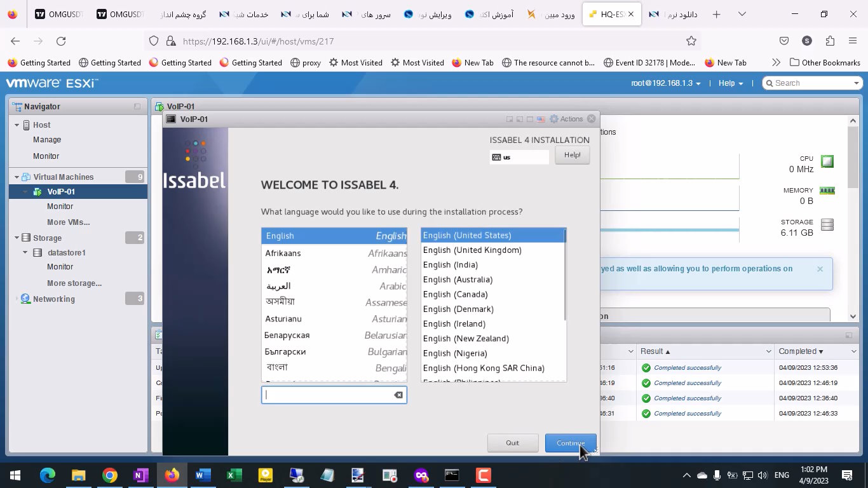
Task: Open root@192.168.1.3 user dropdown
Action: click(x=666, y=83)
